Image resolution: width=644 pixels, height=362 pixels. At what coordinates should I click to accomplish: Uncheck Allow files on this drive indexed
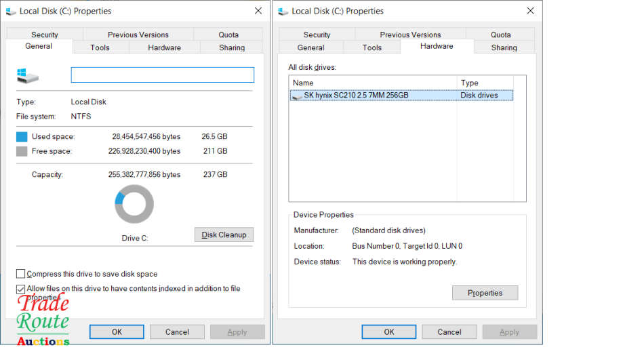click(21, 289)
